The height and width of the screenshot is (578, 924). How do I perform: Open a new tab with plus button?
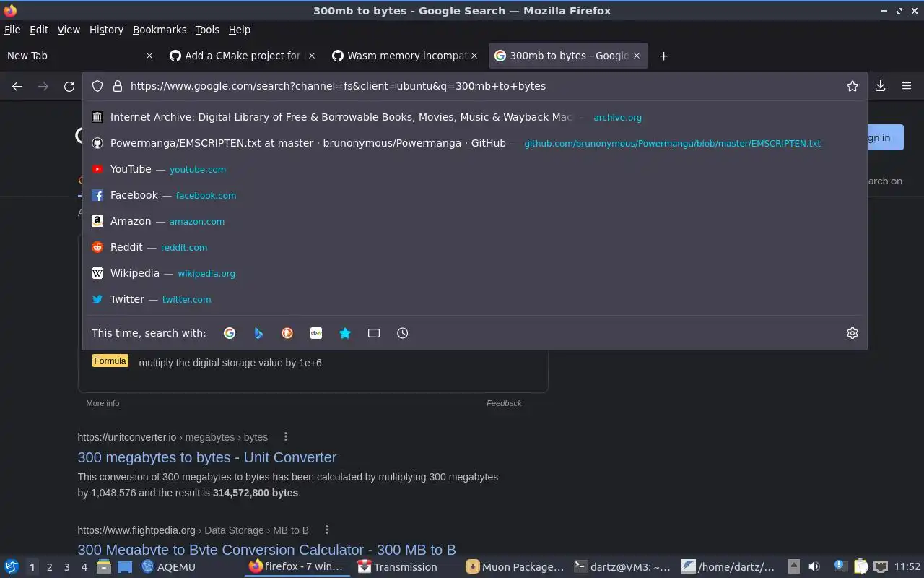[664, 56]
